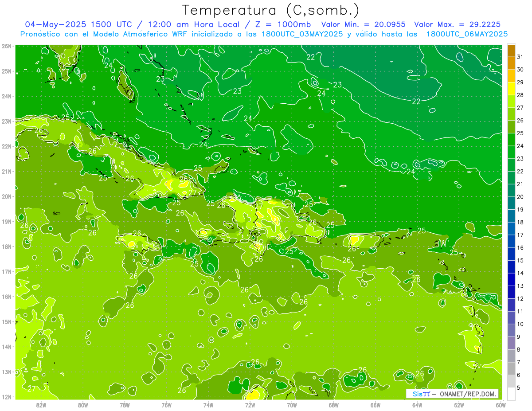Click the '14N' latitude axis label
This screenshot has height=411, width=532.
pyautogui.click(x=7, y=347)
